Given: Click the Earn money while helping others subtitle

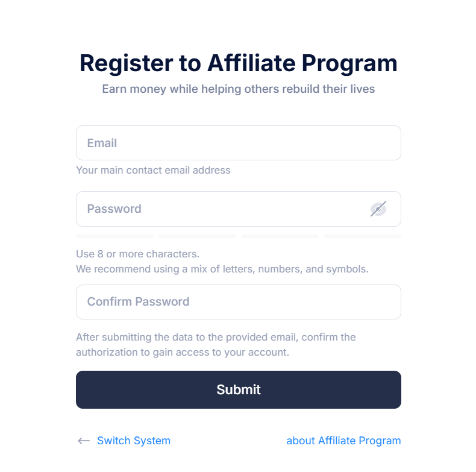Looking at the screenshot, I should coord(239,89).
